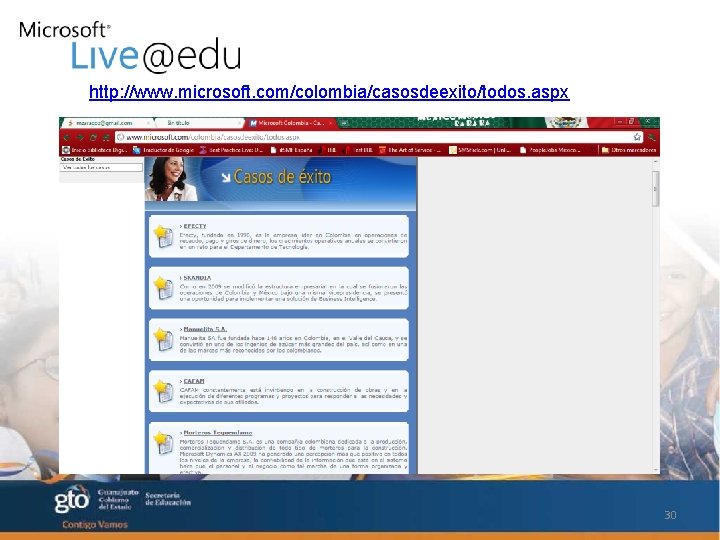
Task: Open the SKANDIA case study link
Action: click(197, 278)
